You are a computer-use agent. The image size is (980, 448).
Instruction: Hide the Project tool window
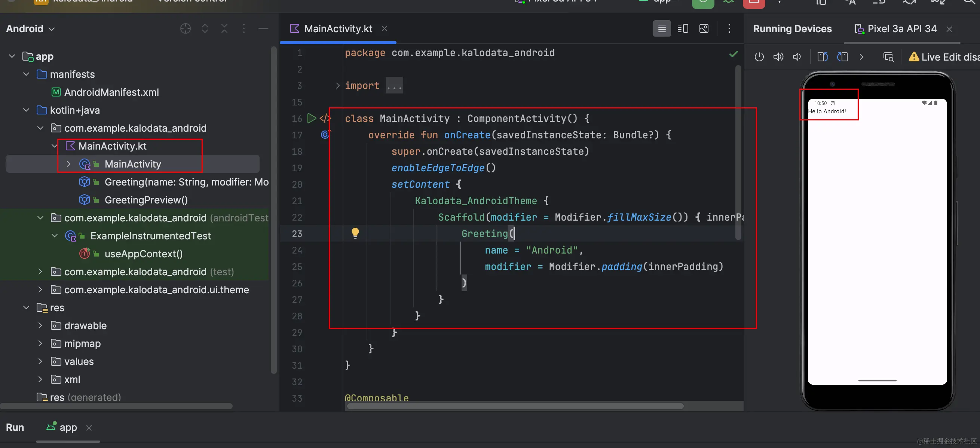263,28
